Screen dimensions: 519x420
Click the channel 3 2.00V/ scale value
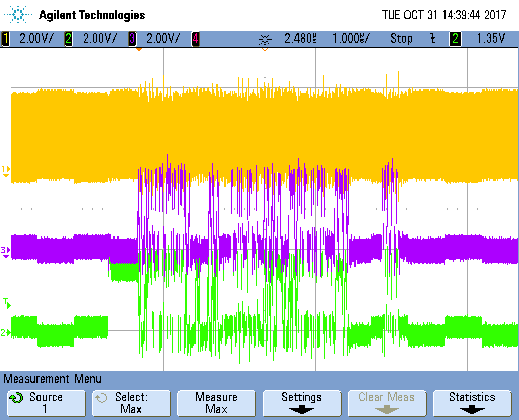163,39
